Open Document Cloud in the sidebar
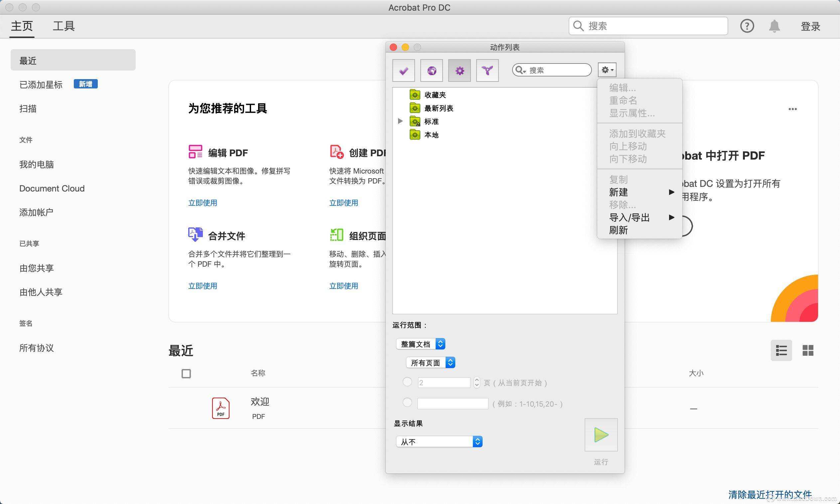 tap(52, 189)
